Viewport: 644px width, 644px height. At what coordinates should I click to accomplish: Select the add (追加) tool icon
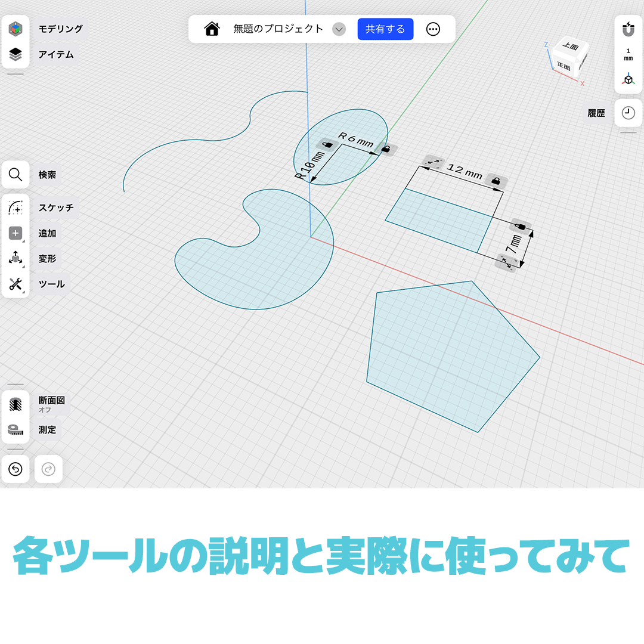[15, 233]
